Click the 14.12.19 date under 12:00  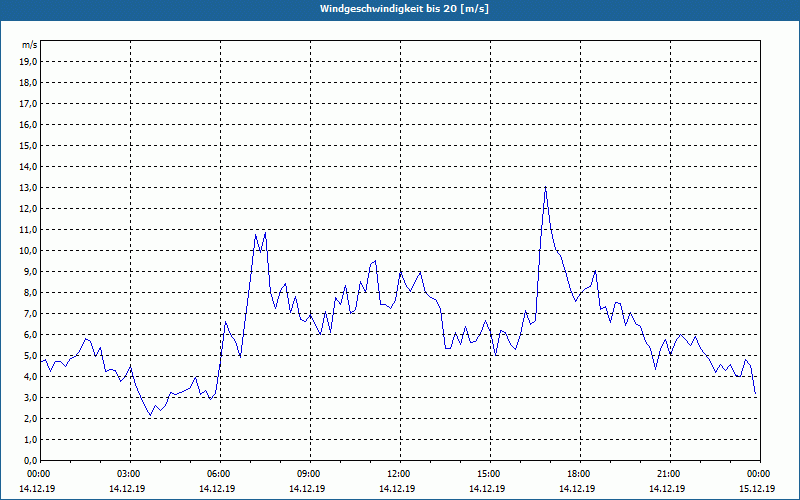coord(397,488)
